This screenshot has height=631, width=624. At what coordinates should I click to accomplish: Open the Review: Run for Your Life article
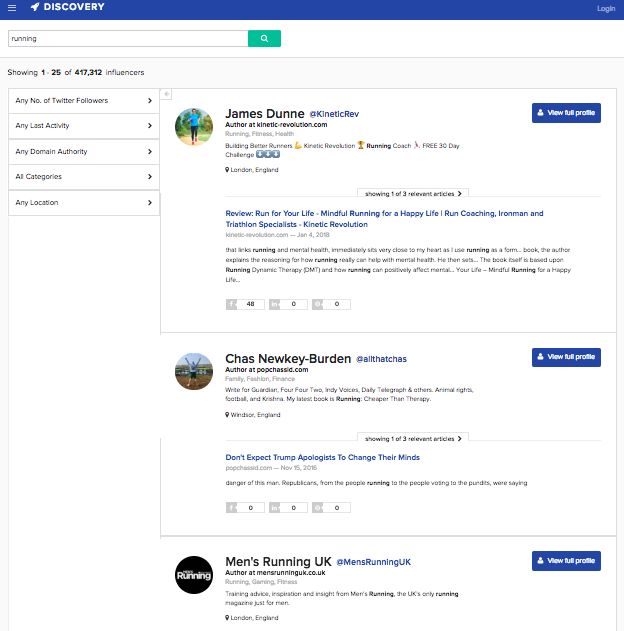pyautogui.click(x=384, y=219)
